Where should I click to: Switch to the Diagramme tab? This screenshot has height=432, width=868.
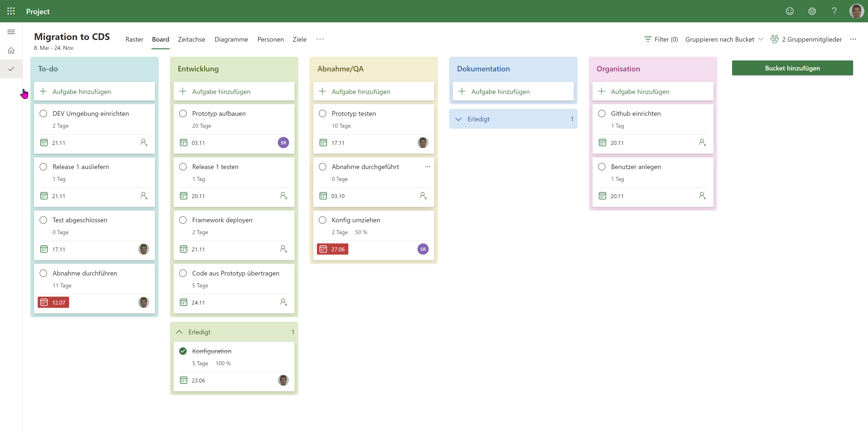[231, 39]
